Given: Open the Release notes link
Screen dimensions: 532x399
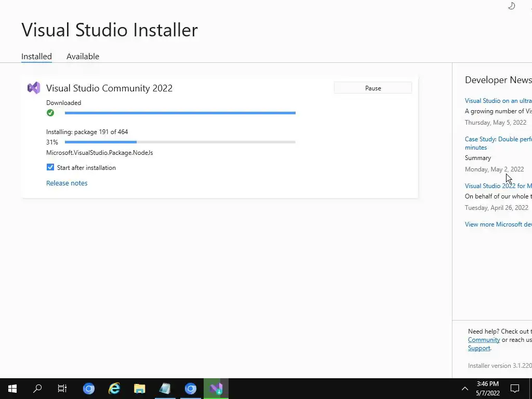Looking at the screenshot, I should [x=67, y=183].
